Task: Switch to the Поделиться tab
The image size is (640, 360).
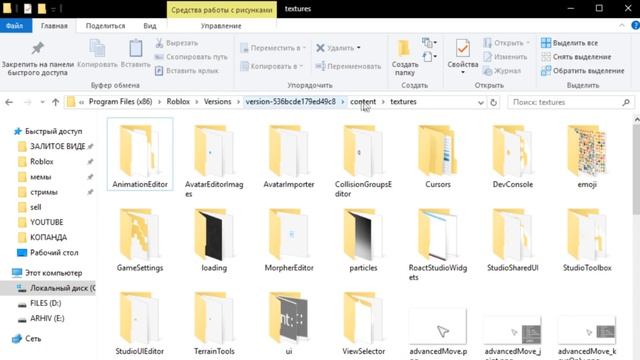Action: 105,26
